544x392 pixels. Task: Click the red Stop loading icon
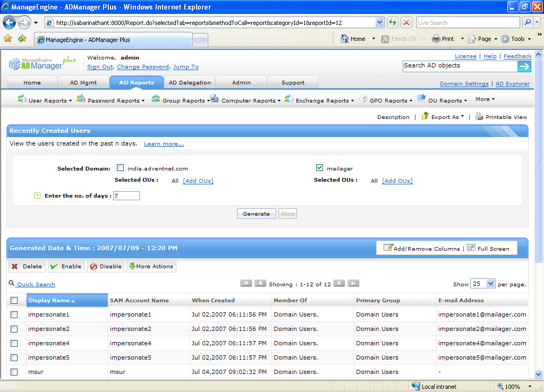point(406,22)
